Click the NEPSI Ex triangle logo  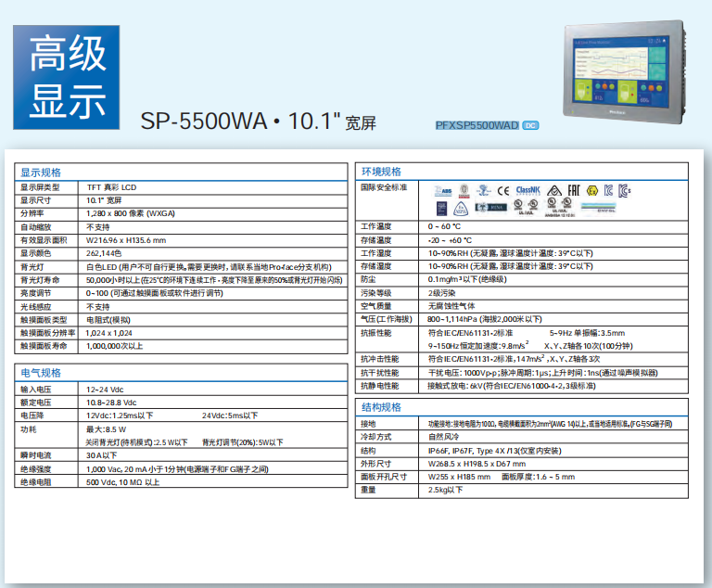tap(461, 209)
